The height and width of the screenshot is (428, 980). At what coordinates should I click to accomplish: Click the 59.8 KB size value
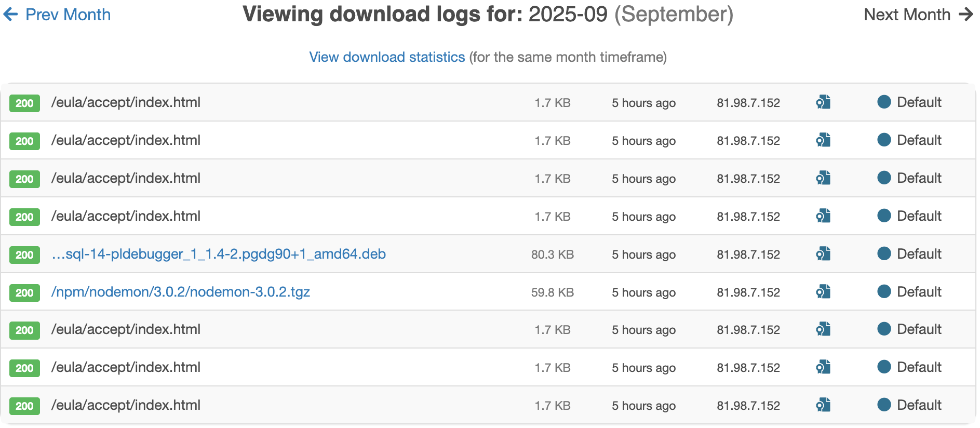click(x=552, y=292)
